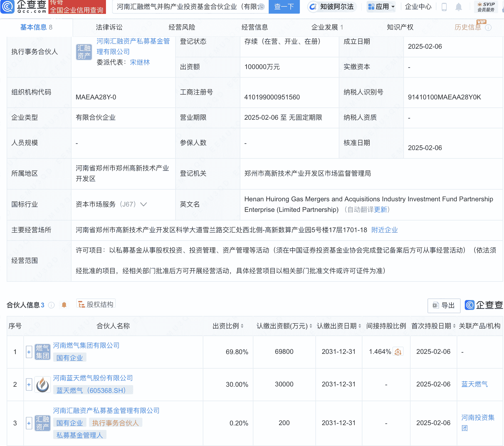Click the 蓝天燃气（605368.SH）stock tag
This screenshot has width=504, height=446.
93,390
